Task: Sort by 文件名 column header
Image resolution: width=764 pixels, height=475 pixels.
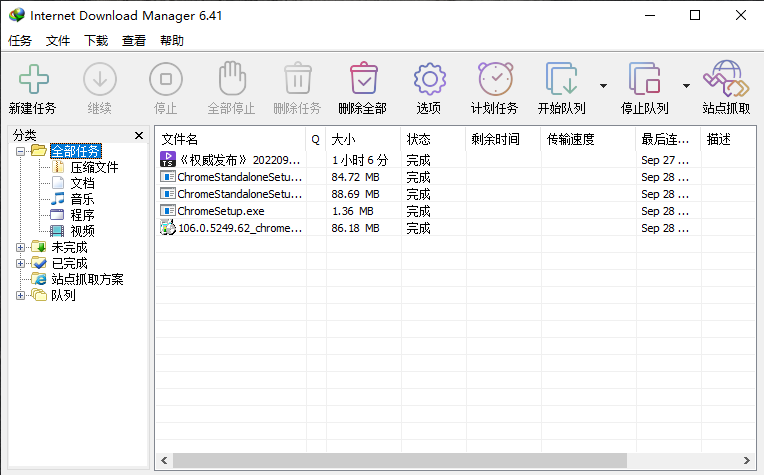Action: (230, 139)
